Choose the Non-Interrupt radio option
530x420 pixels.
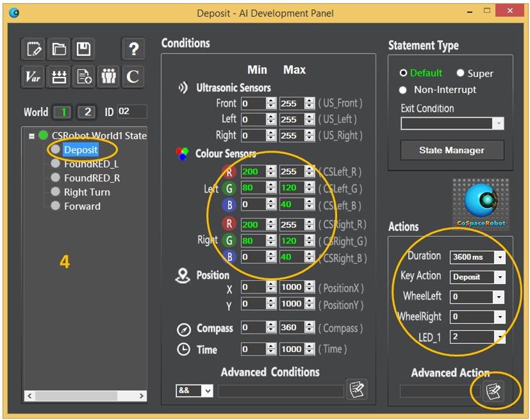click(403, 90)
